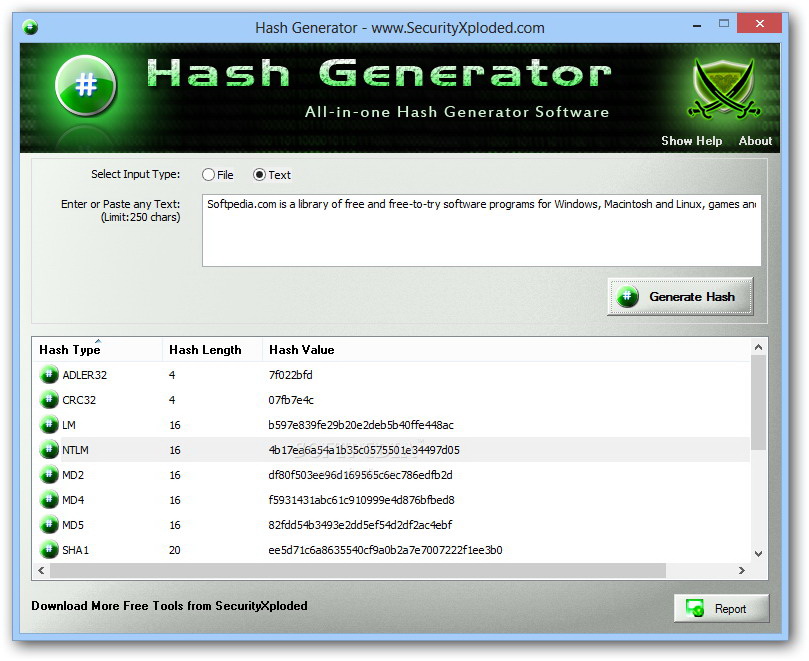
Task: Click the large green hash logo in banner
Action: (x=86, y=85)
